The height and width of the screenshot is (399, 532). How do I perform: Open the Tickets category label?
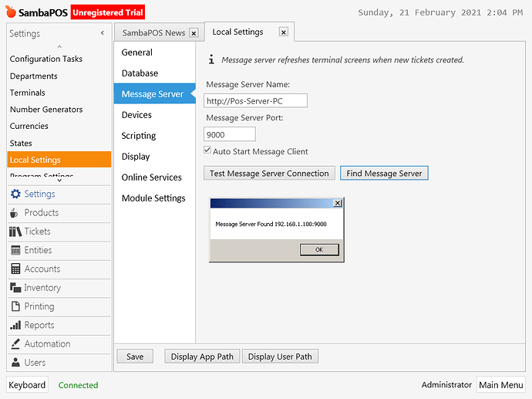(37, 232)
